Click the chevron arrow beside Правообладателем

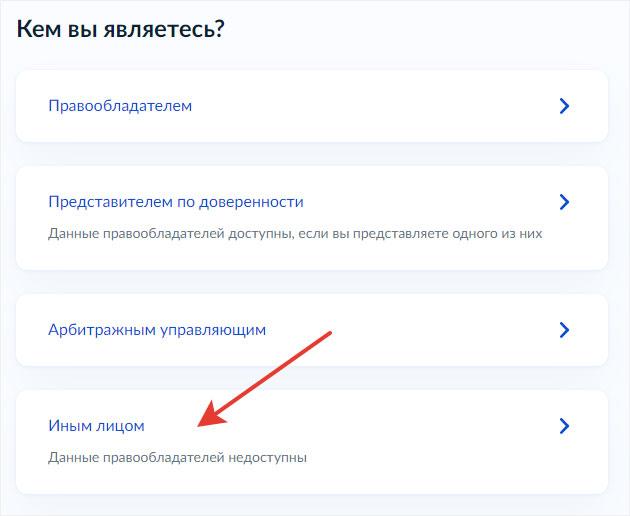click(564, 106)
